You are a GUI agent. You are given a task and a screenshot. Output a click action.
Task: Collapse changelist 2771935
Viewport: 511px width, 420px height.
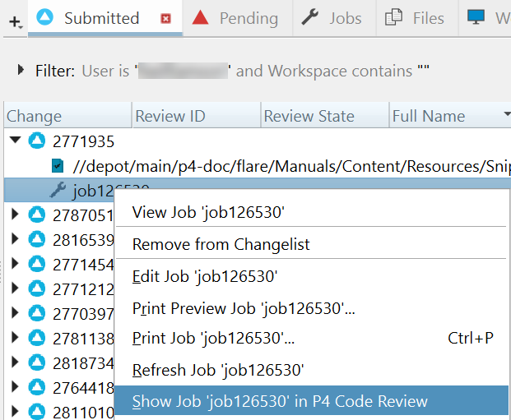[15, 141]
